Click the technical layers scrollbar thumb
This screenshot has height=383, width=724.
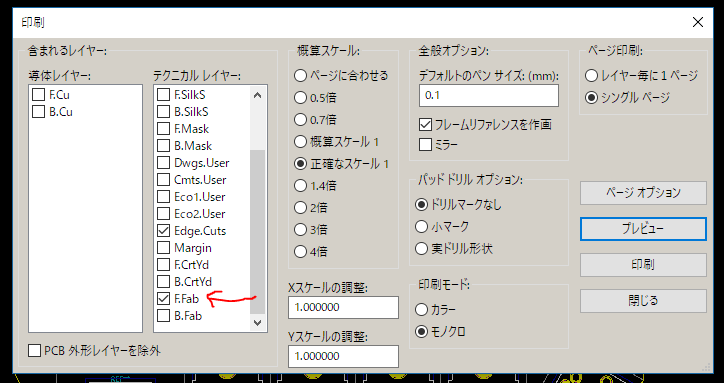click(x=258, y=231)
